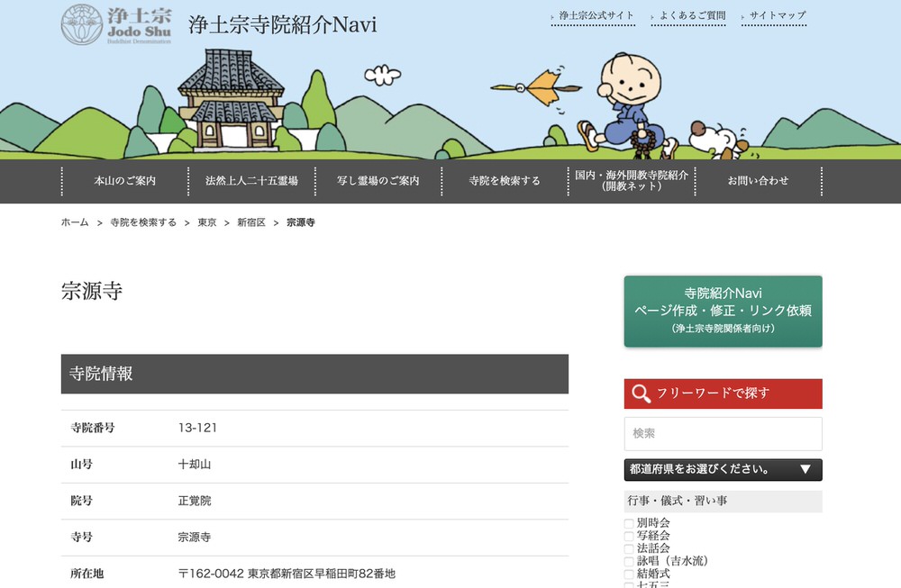Open 本山のご案内 in the navigation bar
This screenshot has height=588, width=901.
pos(125,181)
